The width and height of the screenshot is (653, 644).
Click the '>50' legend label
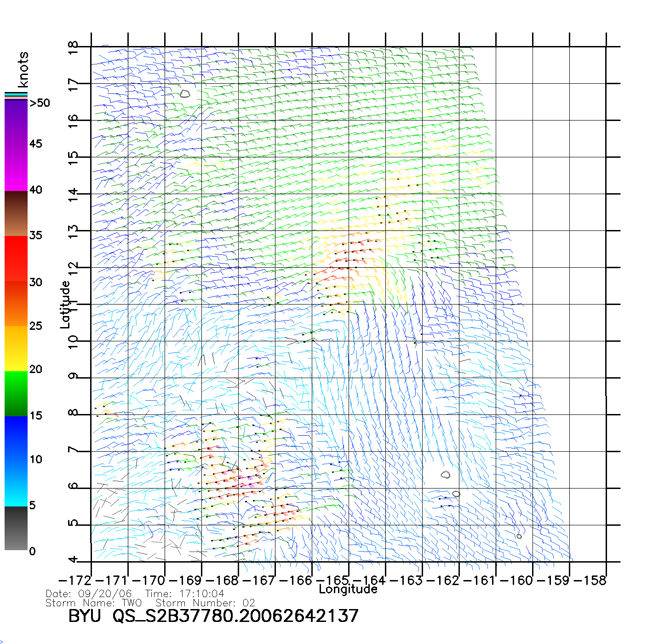coord(40,103)
